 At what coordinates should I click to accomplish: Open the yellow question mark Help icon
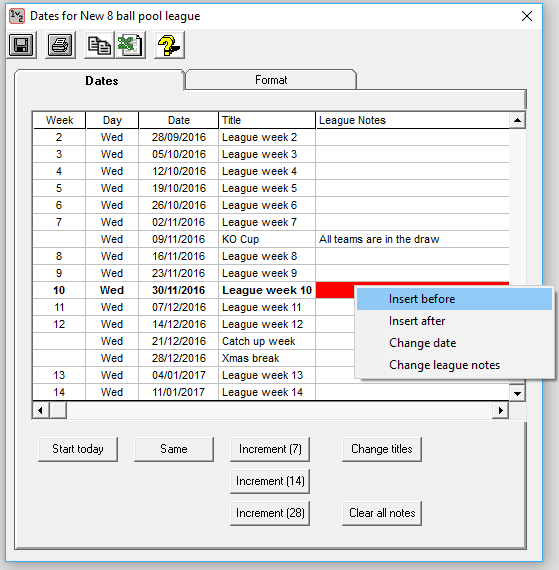coord(169,45)
